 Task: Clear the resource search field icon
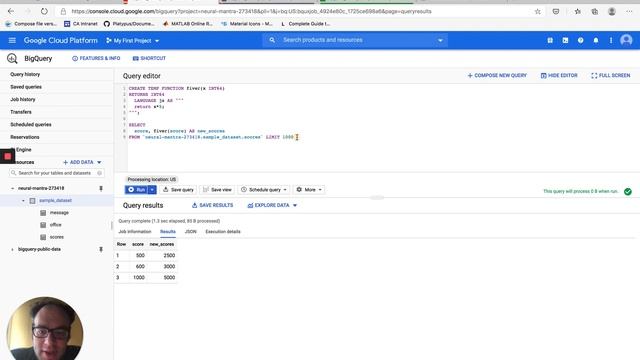[x=99, y=173]
